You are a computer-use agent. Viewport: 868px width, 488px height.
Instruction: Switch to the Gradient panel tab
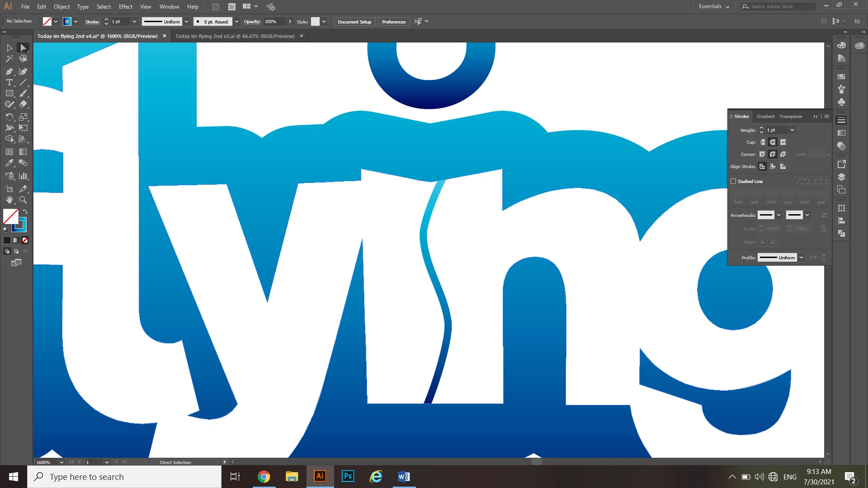(x=765, y=116)
